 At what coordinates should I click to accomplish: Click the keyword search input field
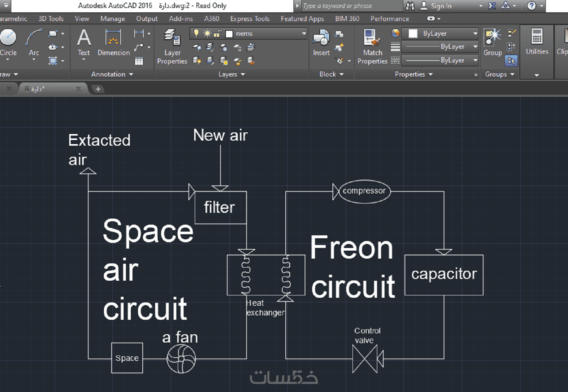tap(352, 6)
